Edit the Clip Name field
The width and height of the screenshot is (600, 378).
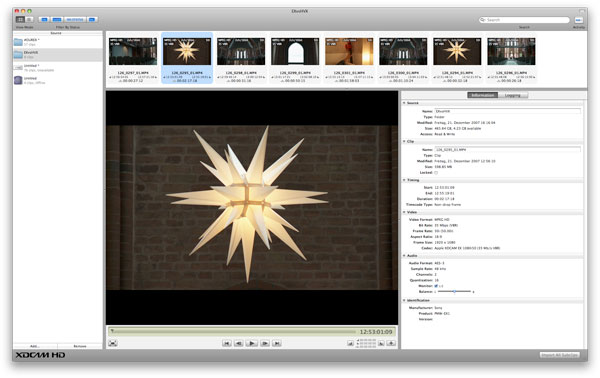pyautogui.click(x=507, y=150)
